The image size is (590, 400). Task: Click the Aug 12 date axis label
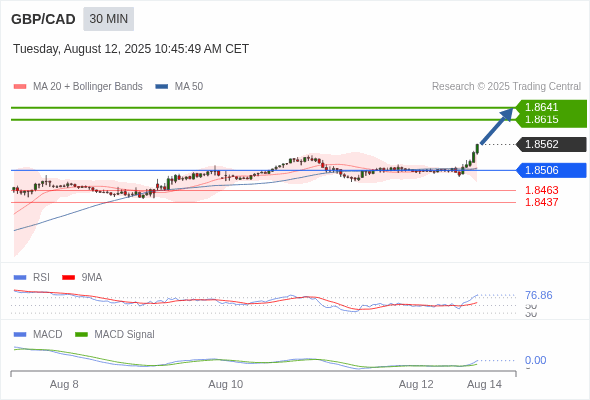416,384
